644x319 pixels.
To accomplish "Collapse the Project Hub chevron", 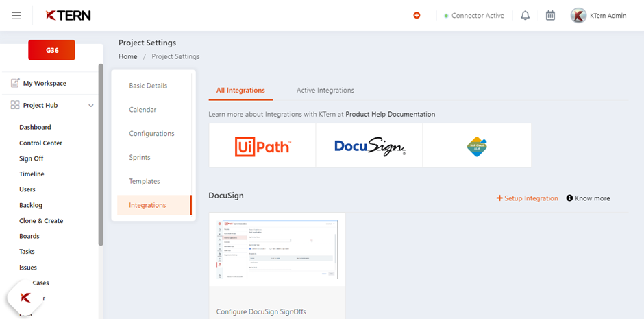I will [x=91, y=106].
